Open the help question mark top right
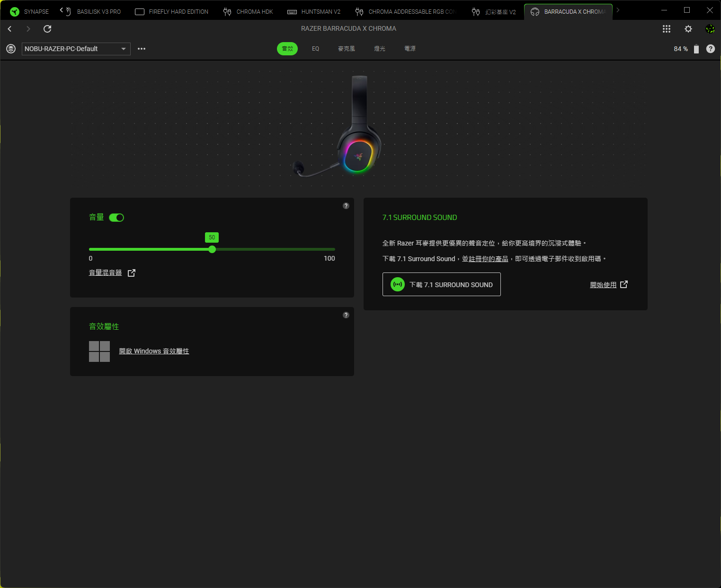The height and width of the screenshot is (588, 721). tap(711, 49)
